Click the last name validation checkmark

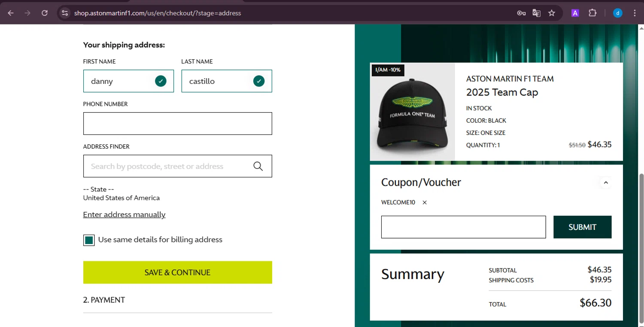[x=259, y=81]
